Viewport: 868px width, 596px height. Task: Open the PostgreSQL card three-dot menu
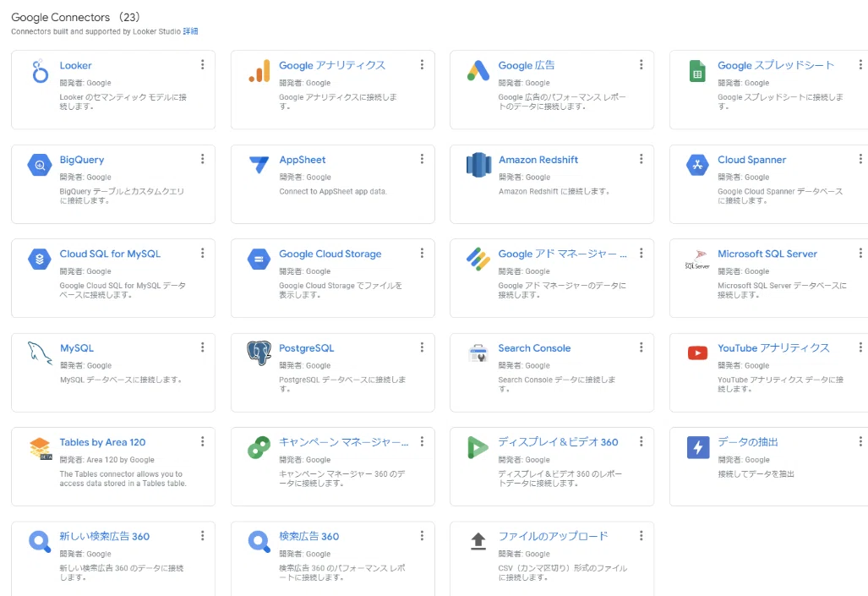point(422,347)
